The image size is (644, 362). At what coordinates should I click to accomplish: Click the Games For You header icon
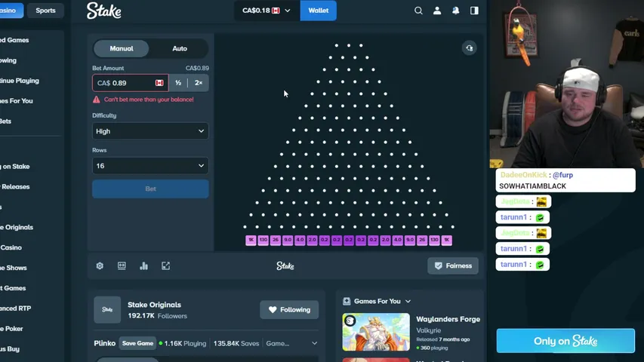[x=347, y=301]
